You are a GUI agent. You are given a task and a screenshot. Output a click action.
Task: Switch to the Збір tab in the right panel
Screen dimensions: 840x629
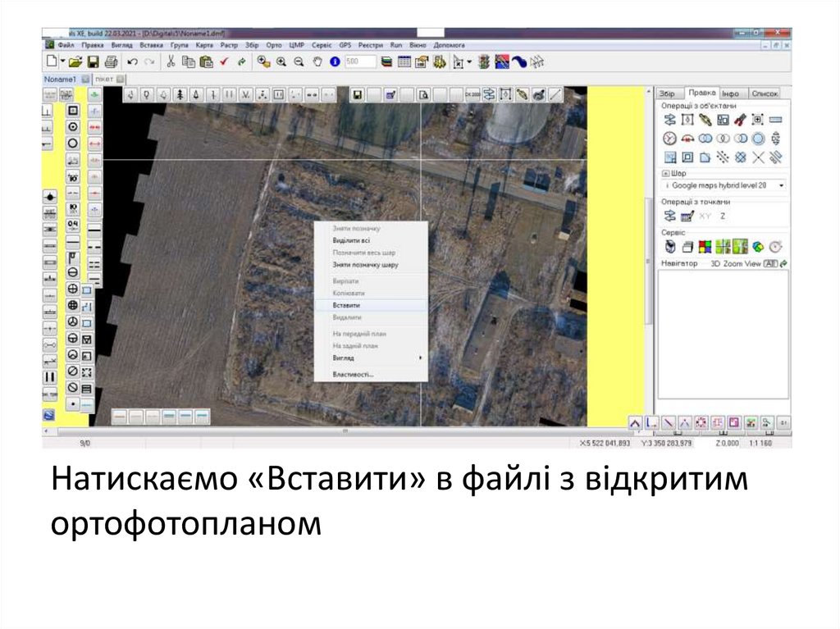pos(668,93)
